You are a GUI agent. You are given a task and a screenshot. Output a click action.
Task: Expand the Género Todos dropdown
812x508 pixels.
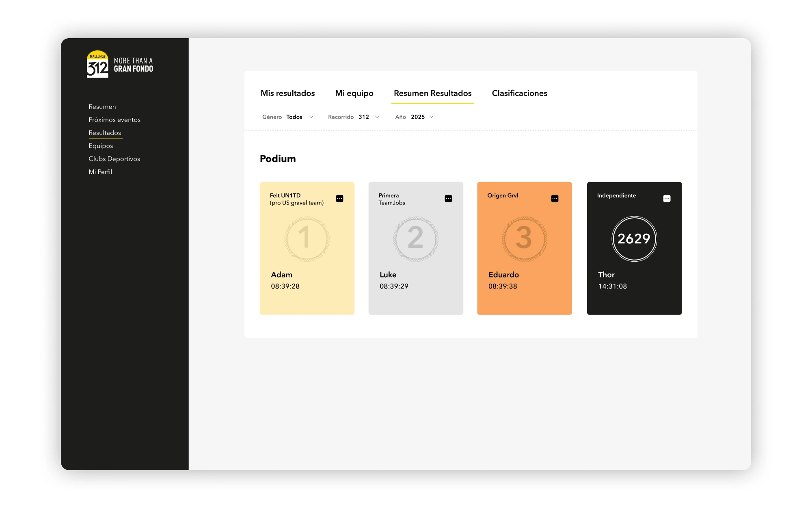(x=288, y=117)
